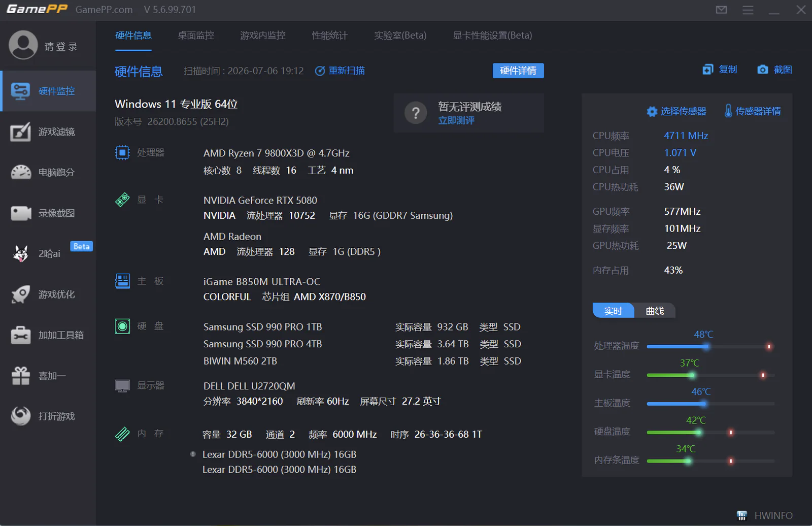Open the 喜加一 gift icon
The image size is (812, 526).
coord(21,376)
